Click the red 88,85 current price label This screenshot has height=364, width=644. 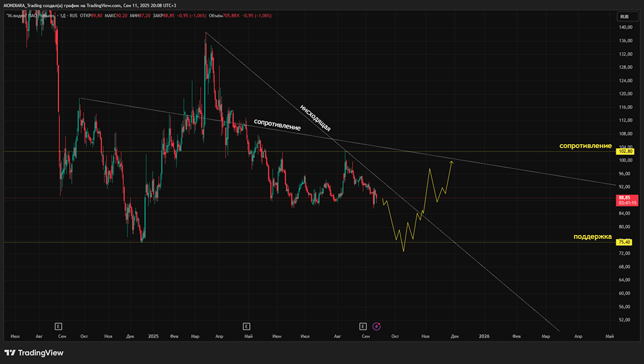click(627, 200)
